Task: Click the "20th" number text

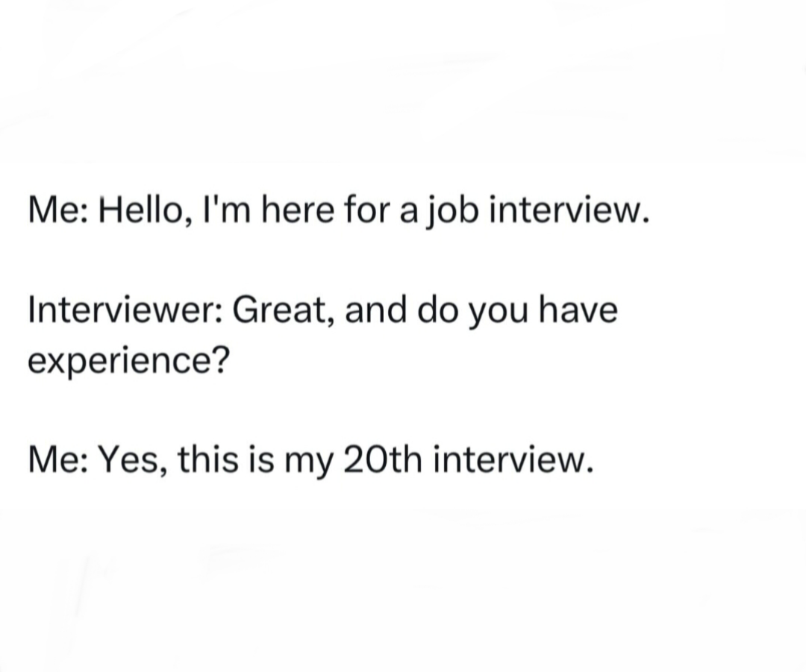Action: pos(383,457)
